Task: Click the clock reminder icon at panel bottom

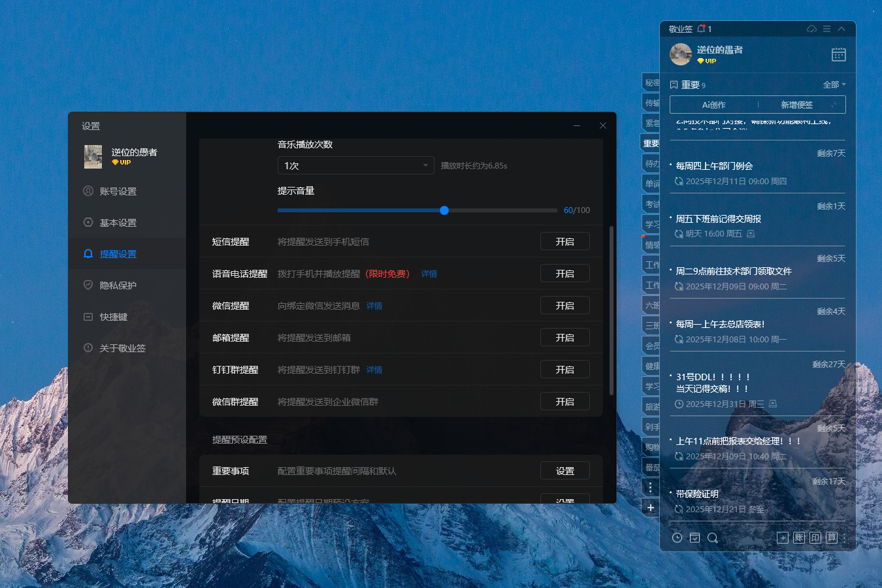Action: click(x=678, y=537)
